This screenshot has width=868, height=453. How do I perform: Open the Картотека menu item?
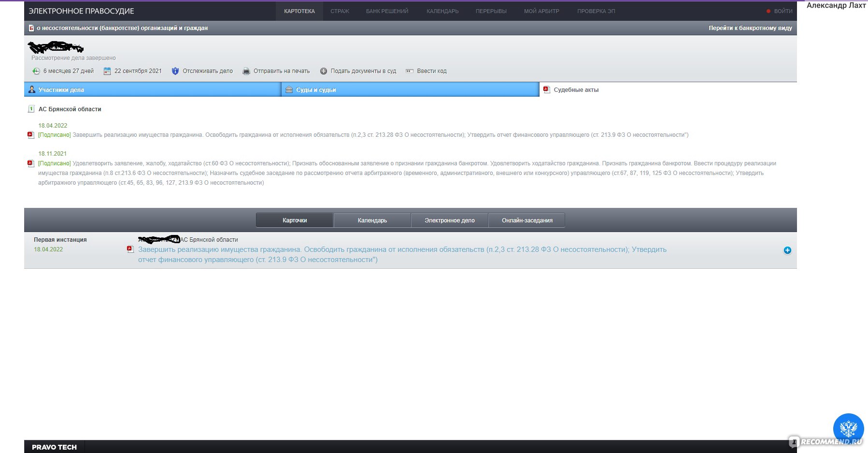tap(299, 11)
